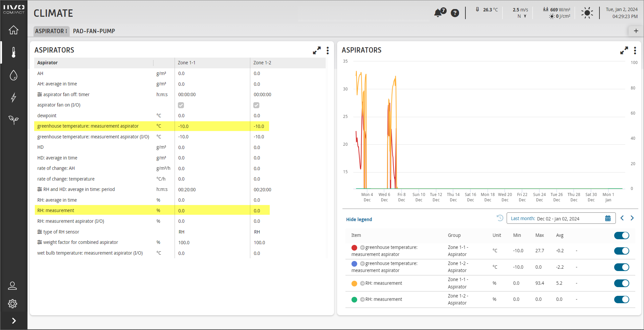Open the lightning bolt energy section
This screenshot has width=644, height=330.
click(x=13, y=97)
